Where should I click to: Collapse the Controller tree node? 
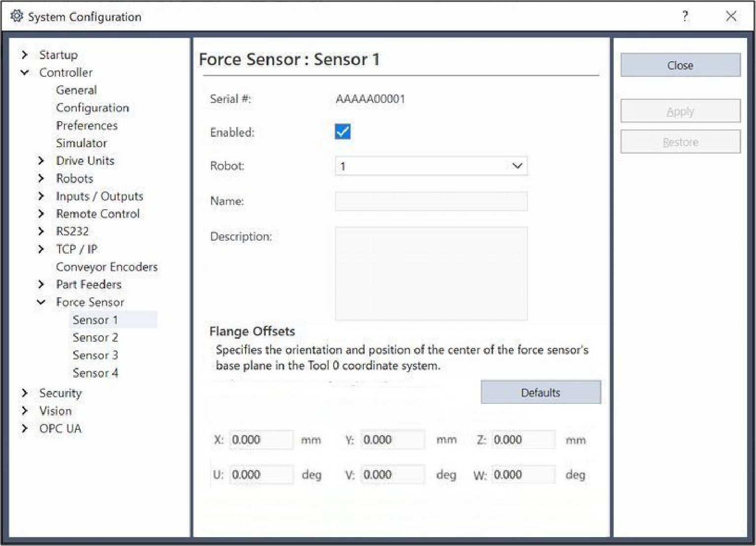coord(25,72)
